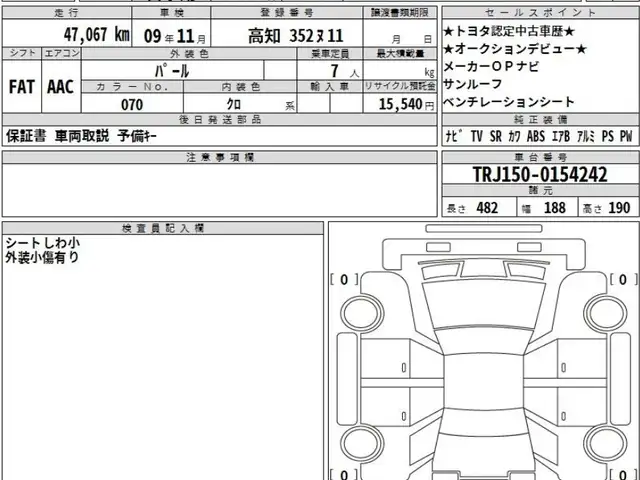640x480 pixels.
Task: Select the 予備キー spare key item
Action: pos(137,136)
